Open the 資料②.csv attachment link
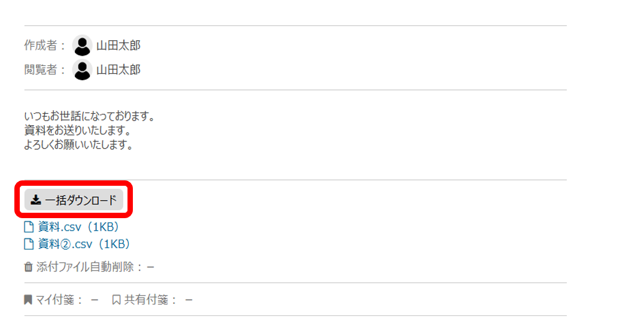 [84, 244]
